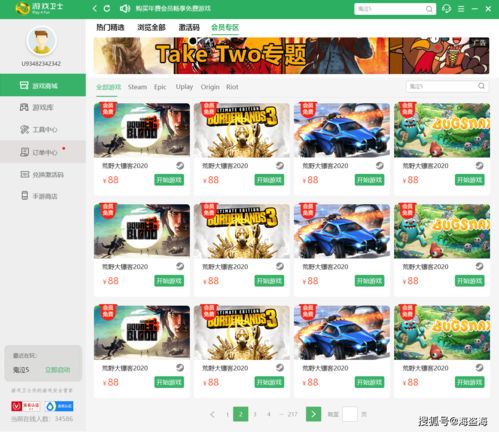
Task: Open blue car game cover in top row
Action: click(x=342, y=130)
